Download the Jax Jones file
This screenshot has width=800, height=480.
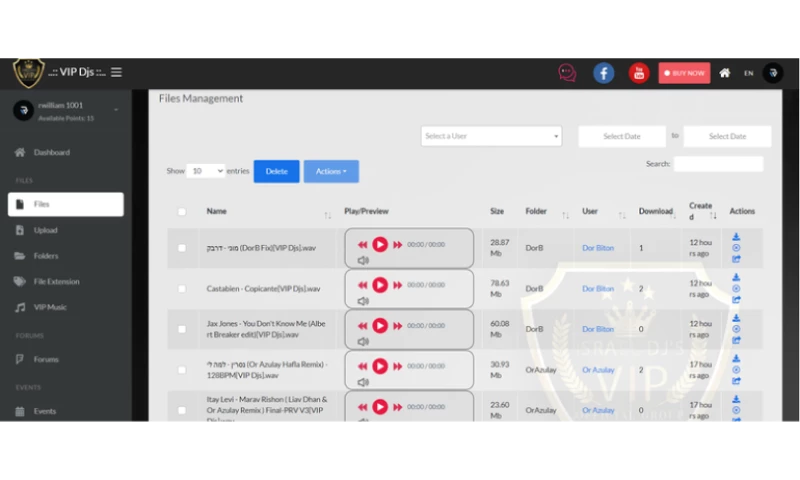(736, 318)
